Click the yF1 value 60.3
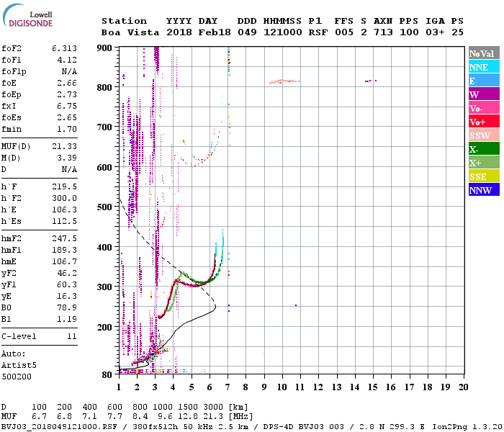 point(67,285)
